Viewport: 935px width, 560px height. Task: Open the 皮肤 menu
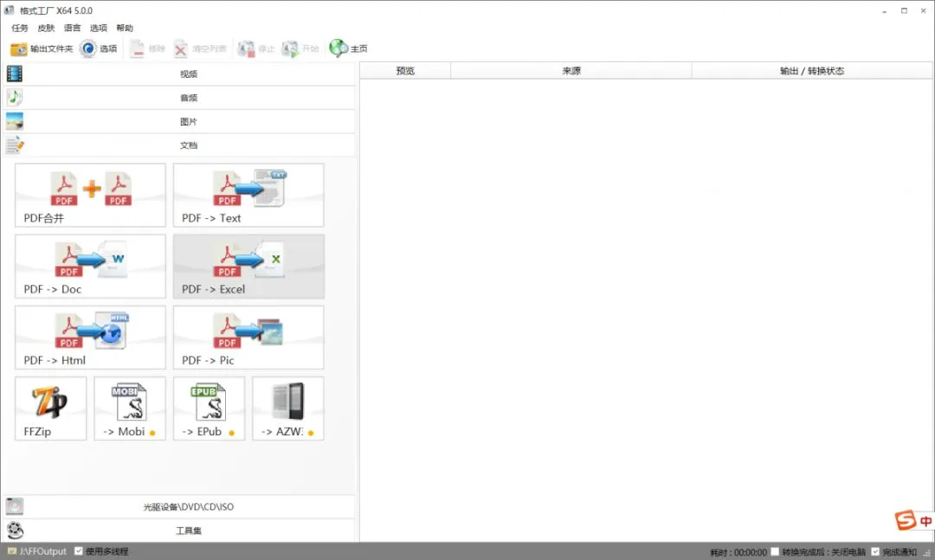pyautogui.click(x=46, y=28)
